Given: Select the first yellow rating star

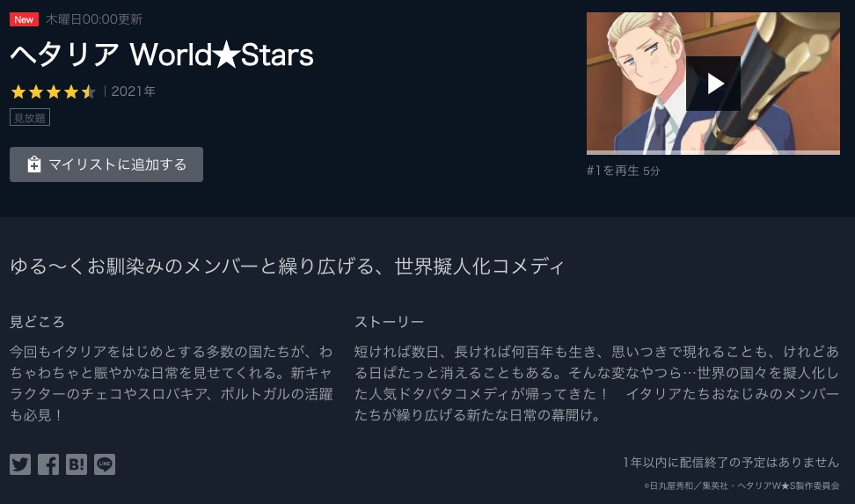Looking at the screenshot, I should tap(18, 91).
